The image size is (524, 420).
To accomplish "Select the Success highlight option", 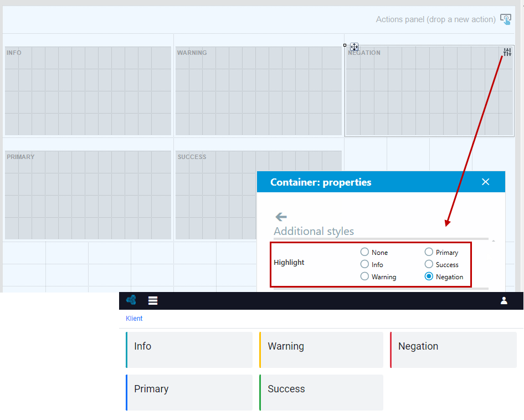I will [x=429, y=264].
